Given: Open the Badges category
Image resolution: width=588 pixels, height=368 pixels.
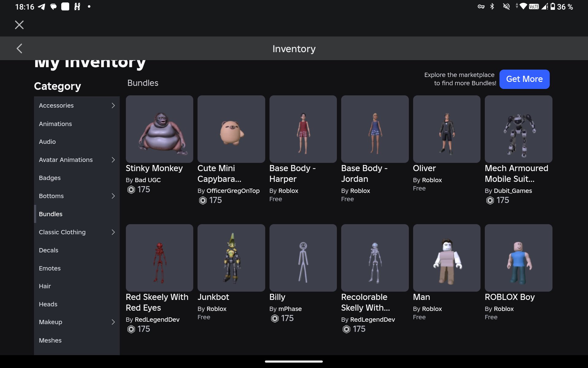Looking at the screenshot, I should coord(77,178).
